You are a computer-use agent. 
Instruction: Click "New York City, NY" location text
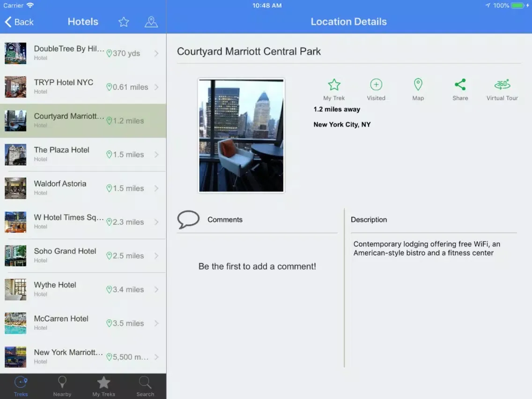click(342, 125)
